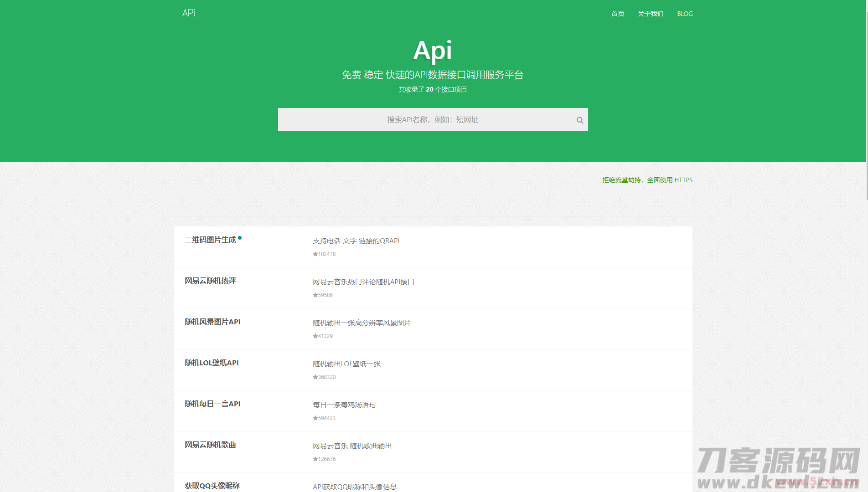868x492 pixels.
Task: Open the 首页 menu item
Action: [x=617, y=14]
